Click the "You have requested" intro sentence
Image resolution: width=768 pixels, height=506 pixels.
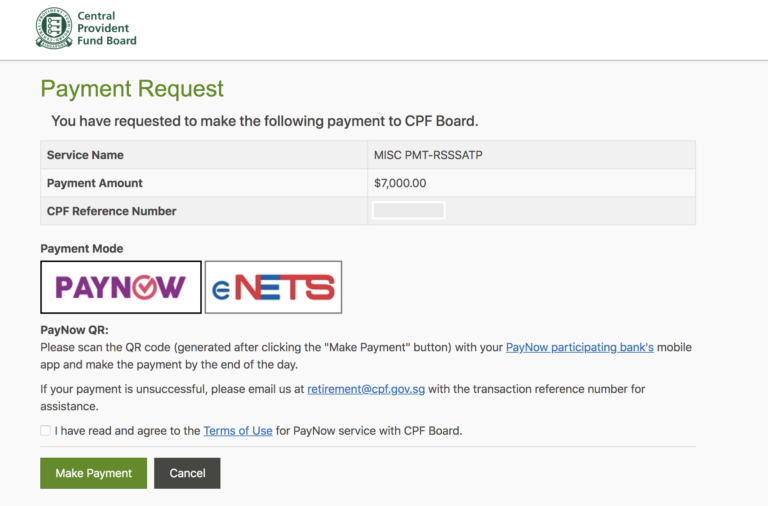265,121
